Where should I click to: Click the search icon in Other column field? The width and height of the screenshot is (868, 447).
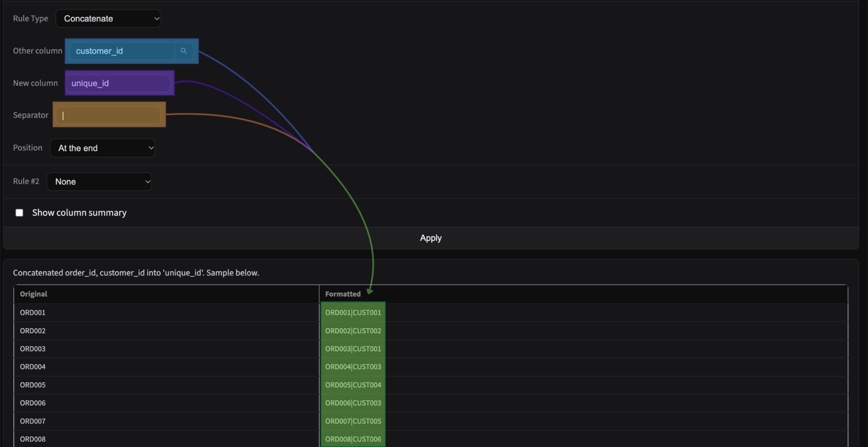click(184, 51)
